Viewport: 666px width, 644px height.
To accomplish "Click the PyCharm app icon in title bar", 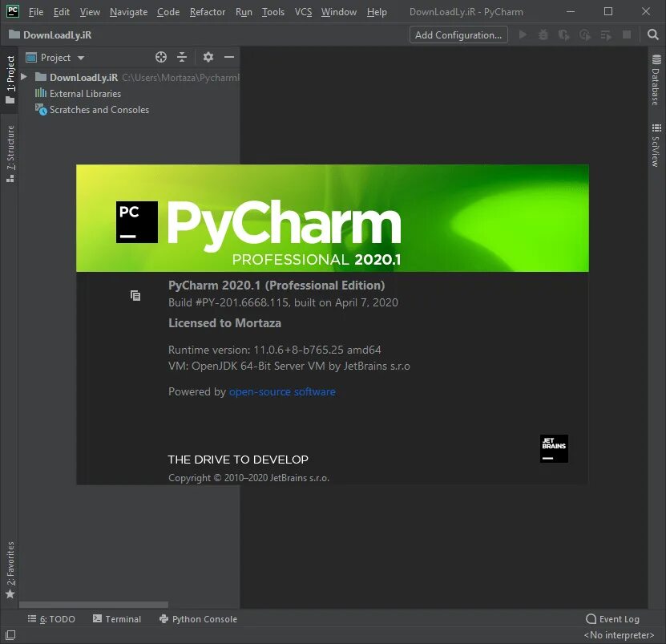I will pos(13,11).
